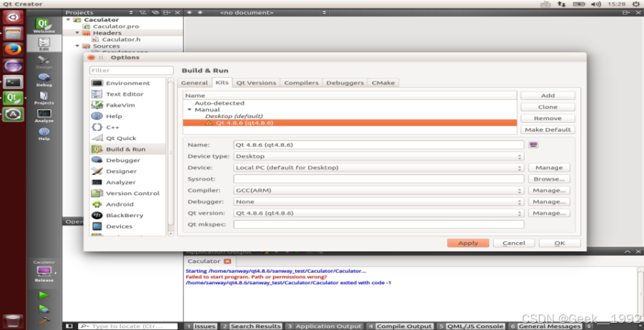644x330 pixels.
Task: Switch to the General tab
Action: click(x=194, y=83)
